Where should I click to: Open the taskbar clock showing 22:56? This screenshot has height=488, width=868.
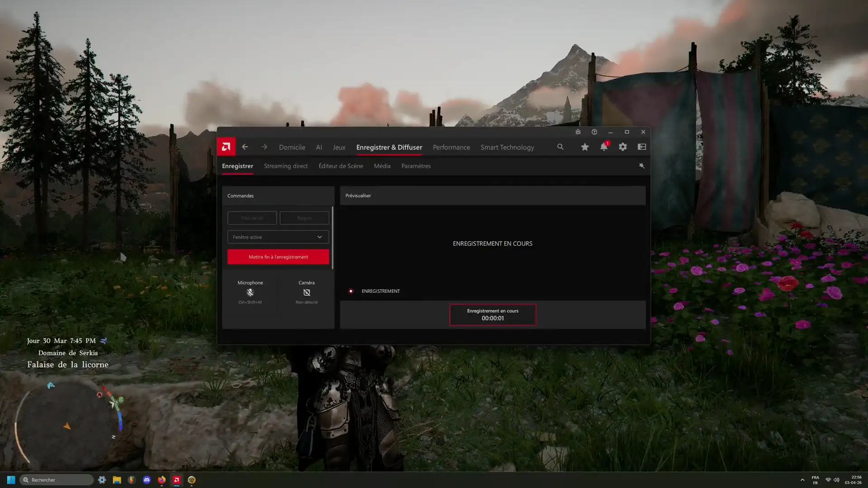click(x=853, y=480)
